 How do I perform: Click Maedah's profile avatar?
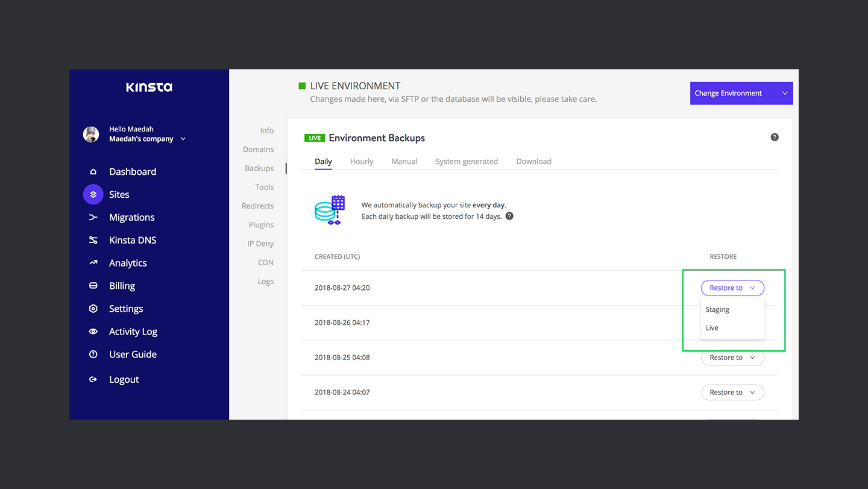[x=91, y=134]
